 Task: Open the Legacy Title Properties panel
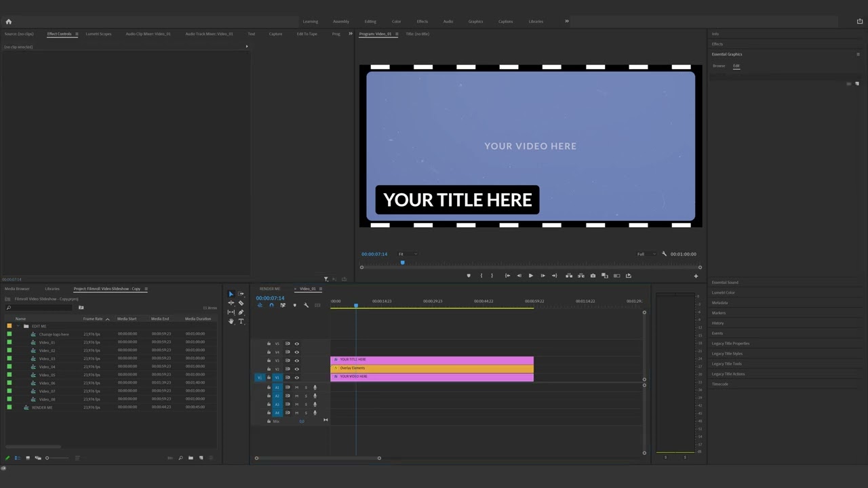click(x=730, y=344)
